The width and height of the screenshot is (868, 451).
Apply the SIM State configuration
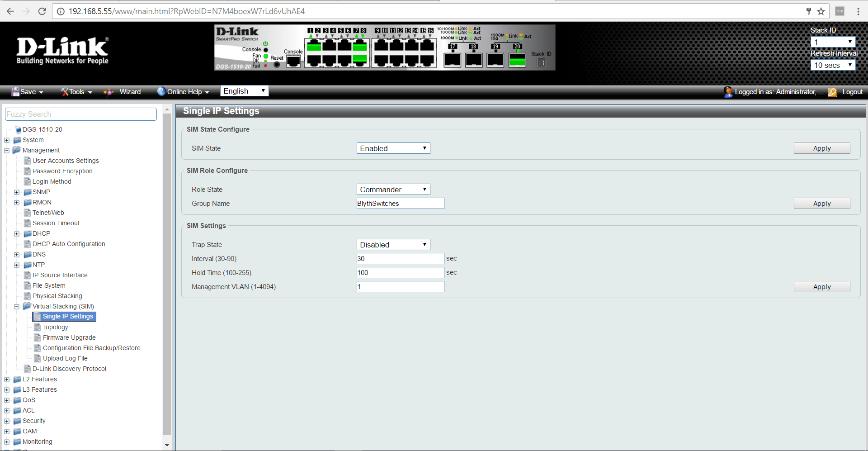[821, 148]
